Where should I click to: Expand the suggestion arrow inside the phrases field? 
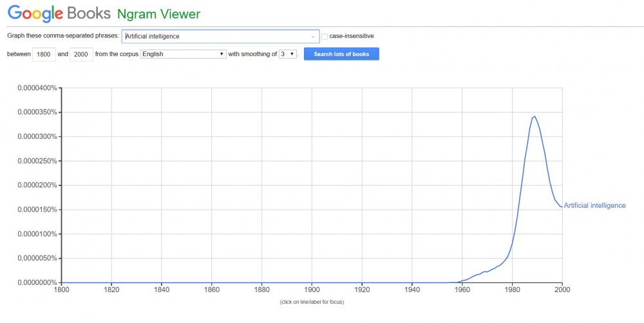(x=313, y=37)
